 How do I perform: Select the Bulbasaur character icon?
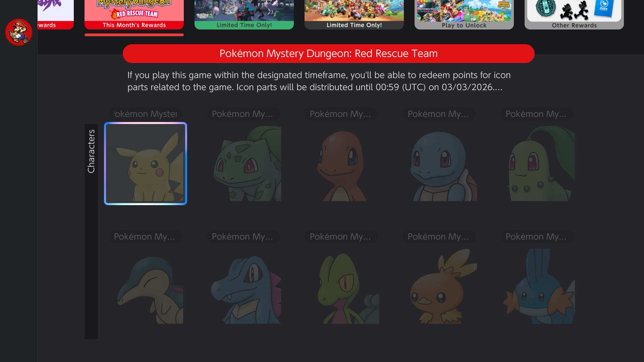[244, 164]
